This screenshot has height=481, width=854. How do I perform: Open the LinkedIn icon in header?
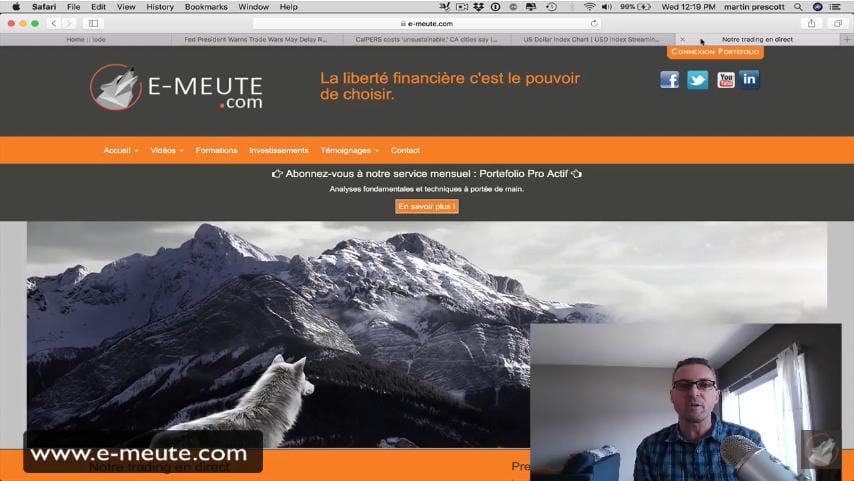pos(749,80)
